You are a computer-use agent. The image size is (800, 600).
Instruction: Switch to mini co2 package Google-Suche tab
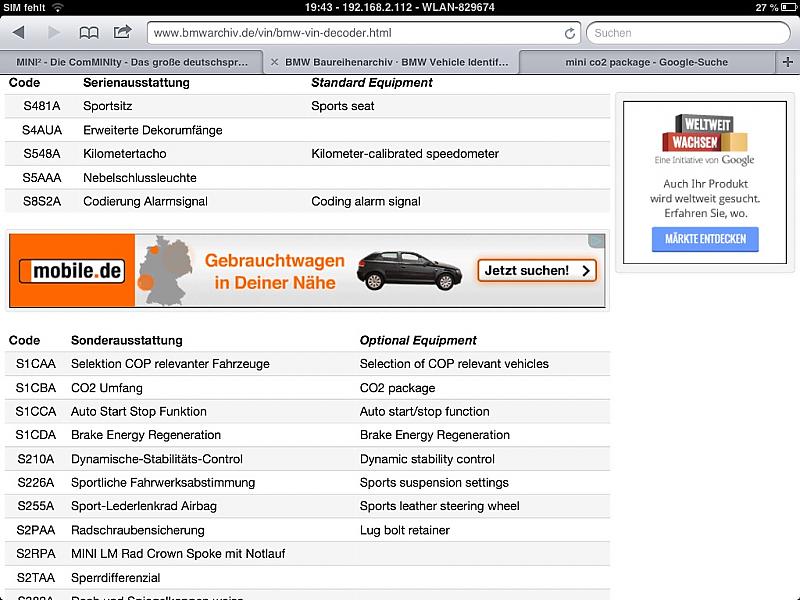pos(646,62)
